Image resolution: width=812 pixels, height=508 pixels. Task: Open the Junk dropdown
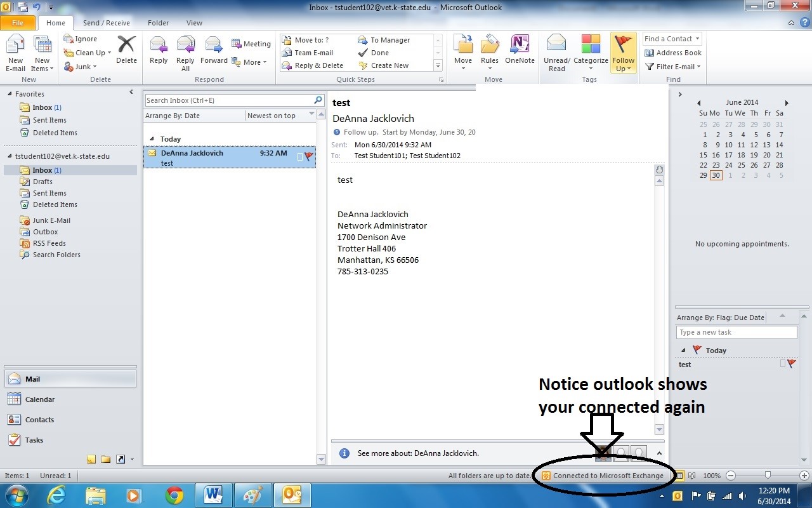81,67
